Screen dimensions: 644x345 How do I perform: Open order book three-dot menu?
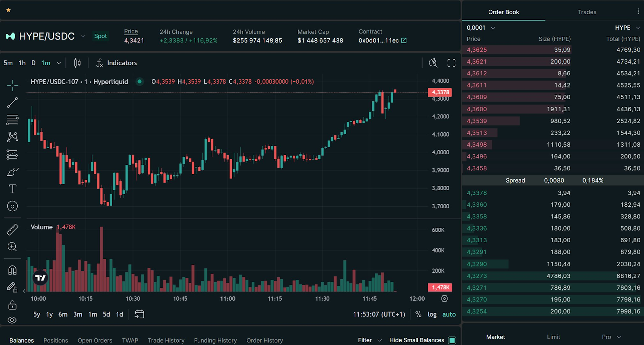click(638, 12)
